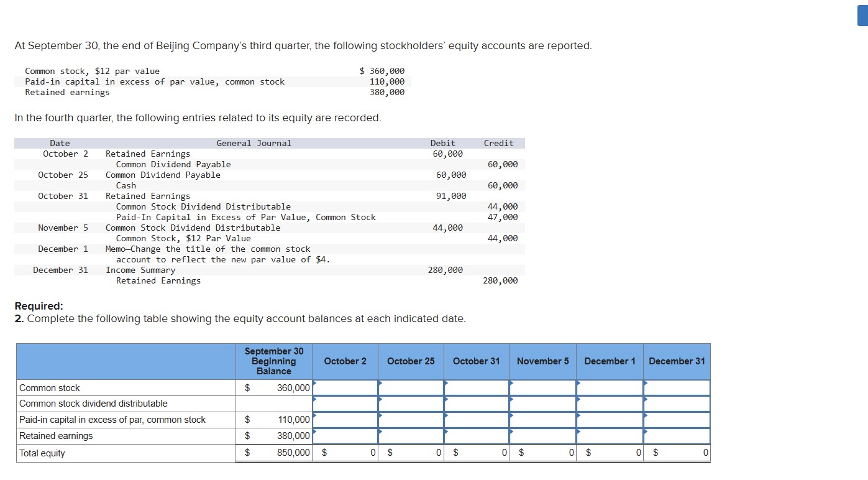Viewport: 868px width, 480px height.
Task: Select dividend distributable cell under December 1
Action: (x=610, y=404)
